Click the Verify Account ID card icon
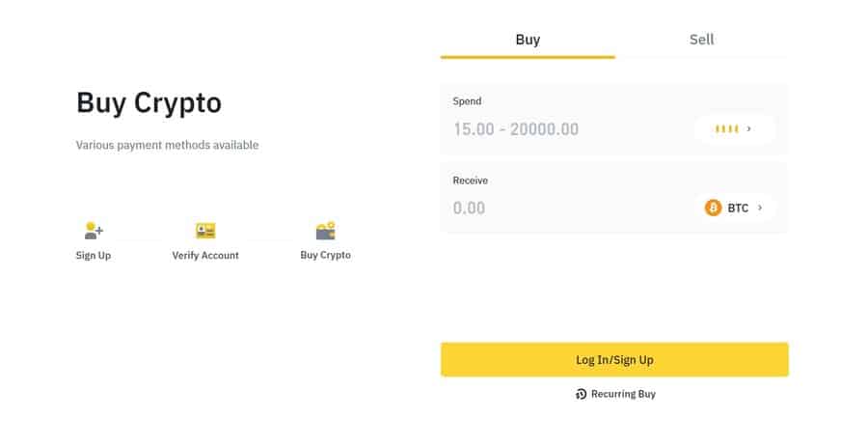Screen dimensions: 868x446 pyautogui.click(x=205, y=231)
